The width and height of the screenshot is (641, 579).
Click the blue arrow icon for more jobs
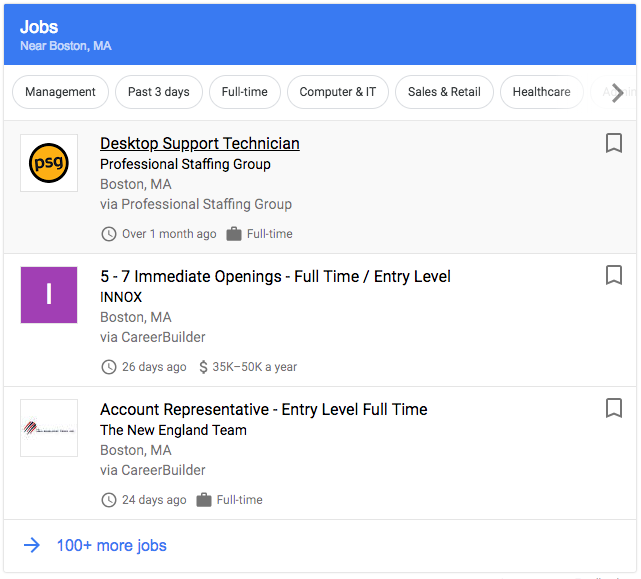tap(32, 545)
